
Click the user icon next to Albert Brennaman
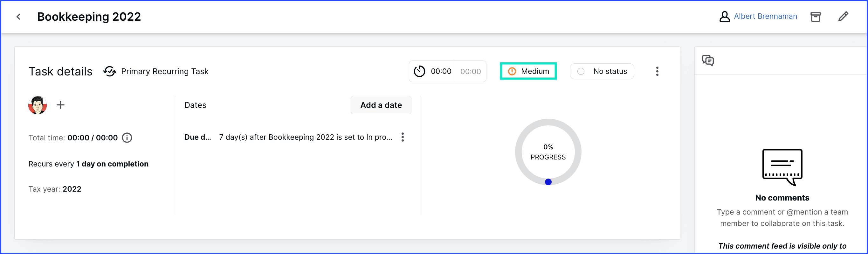coord(725,16)
